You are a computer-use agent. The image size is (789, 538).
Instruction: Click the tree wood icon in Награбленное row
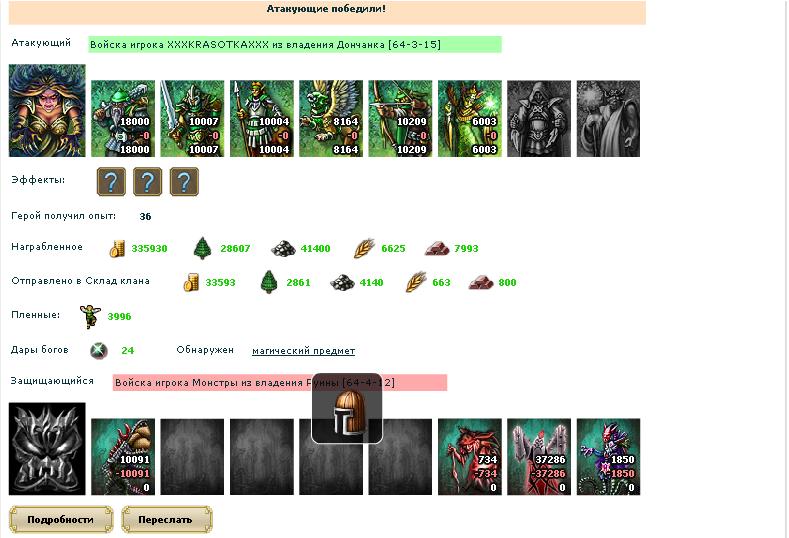(202, 248)
